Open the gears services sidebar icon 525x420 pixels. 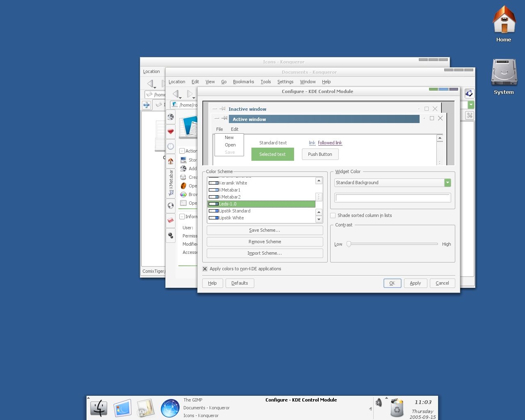pyautogui.click(x=171, y=235)
